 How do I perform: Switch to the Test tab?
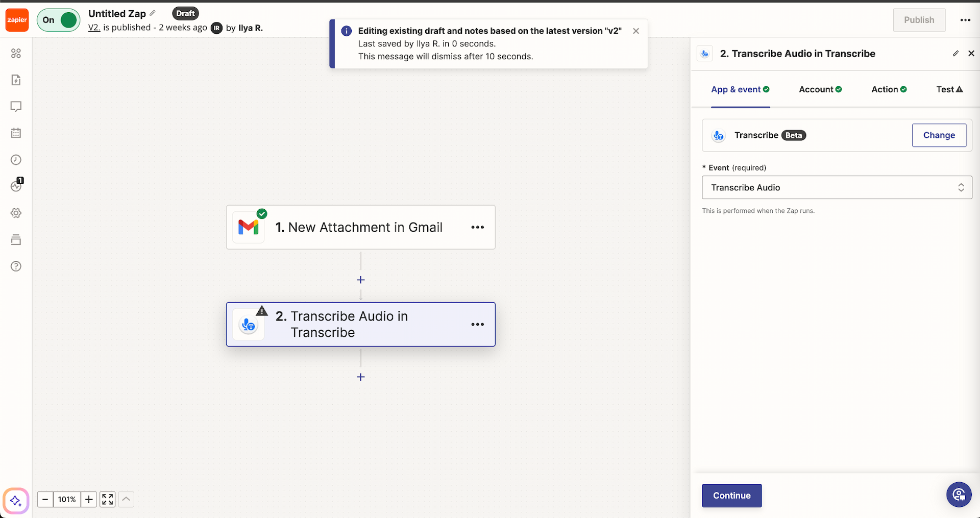tap(949, 89)
